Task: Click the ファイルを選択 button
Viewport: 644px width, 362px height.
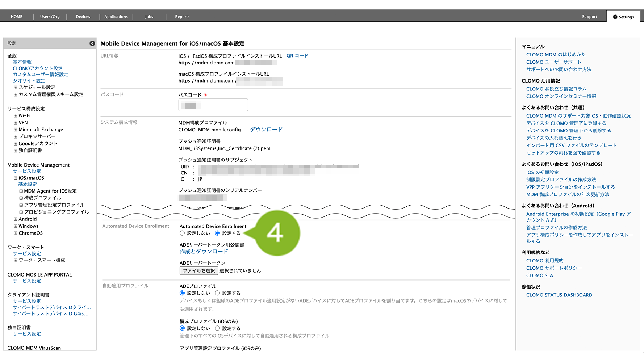Action: 199,271
